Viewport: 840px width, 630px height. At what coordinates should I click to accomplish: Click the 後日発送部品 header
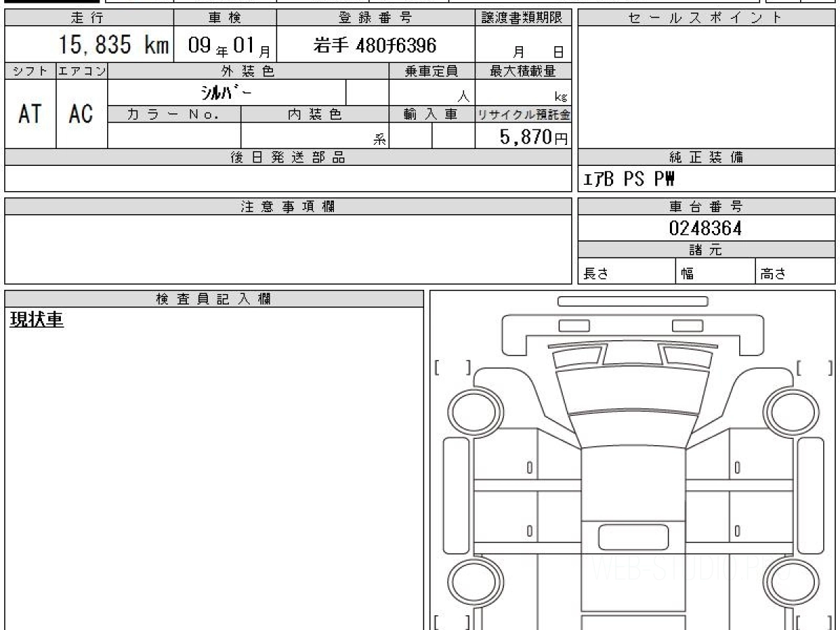pyautogui.click(x=288, y=157)
